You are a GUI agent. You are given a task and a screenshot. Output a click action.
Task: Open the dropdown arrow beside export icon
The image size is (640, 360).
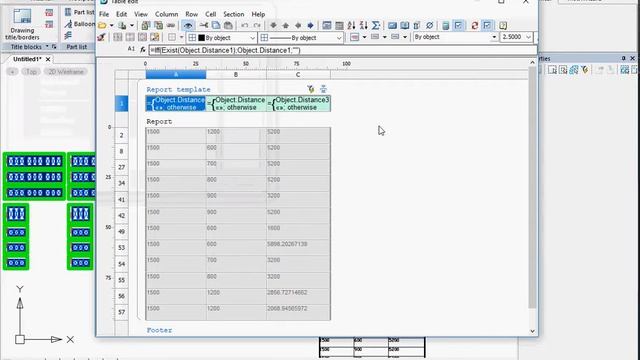point(131,26)
